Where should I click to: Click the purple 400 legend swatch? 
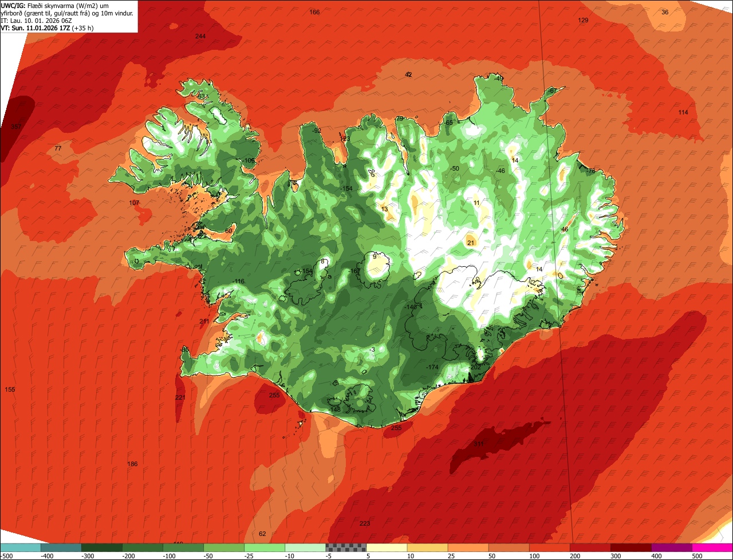click(671, 547)
